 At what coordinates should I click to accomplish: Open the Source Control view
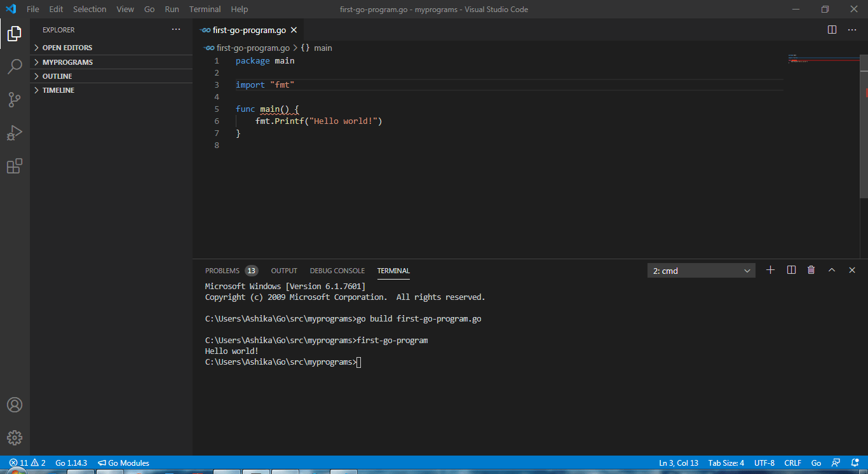pyautogui.click(x=15, y=100)
